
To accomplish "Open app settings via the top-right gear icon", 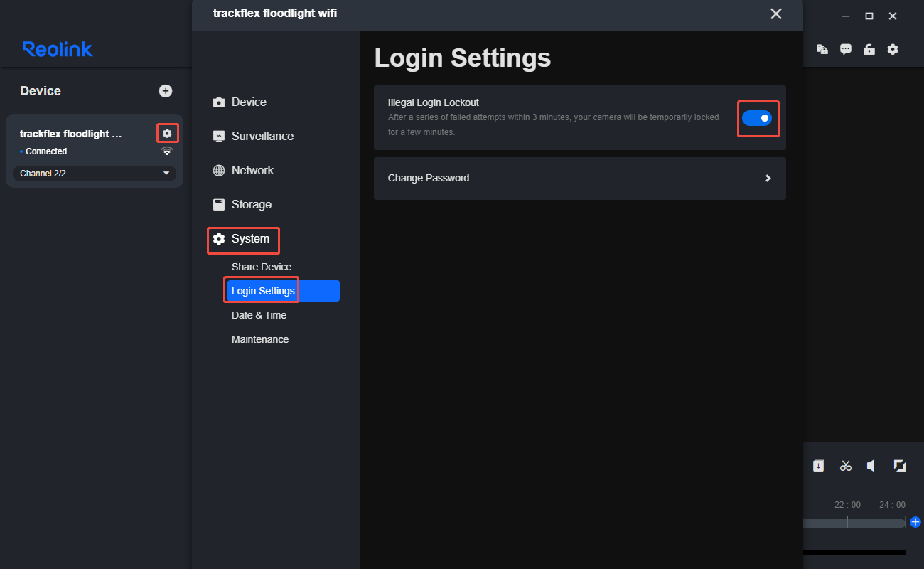I will point(893,49).
